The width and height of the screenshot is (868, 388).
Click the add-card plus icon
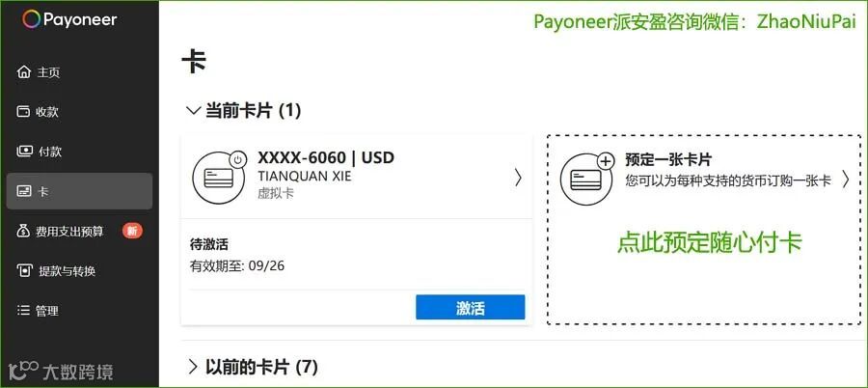pos(607,161)
